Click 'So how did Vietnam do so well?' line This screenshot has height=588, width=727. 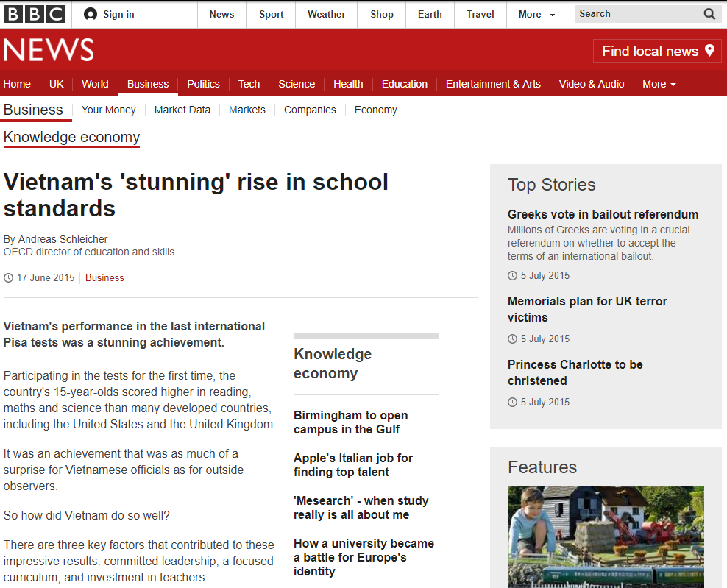pos(87,516)
